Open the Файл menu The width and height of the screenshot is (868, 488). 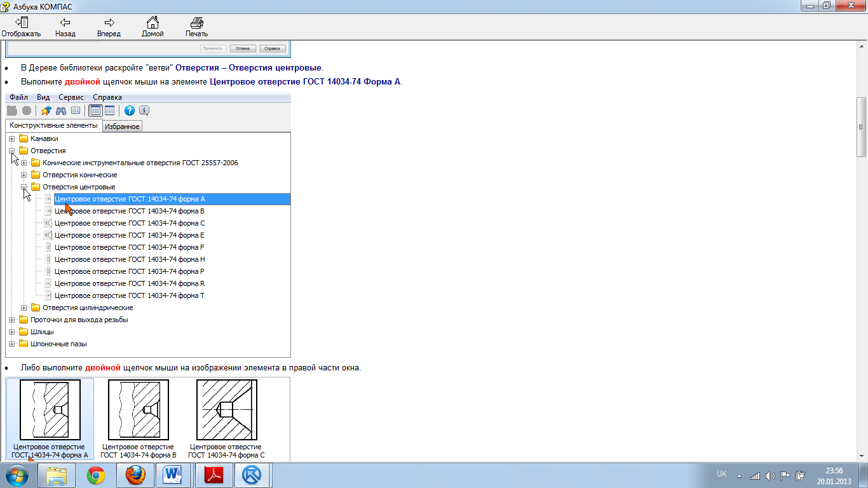pos(18,97)
